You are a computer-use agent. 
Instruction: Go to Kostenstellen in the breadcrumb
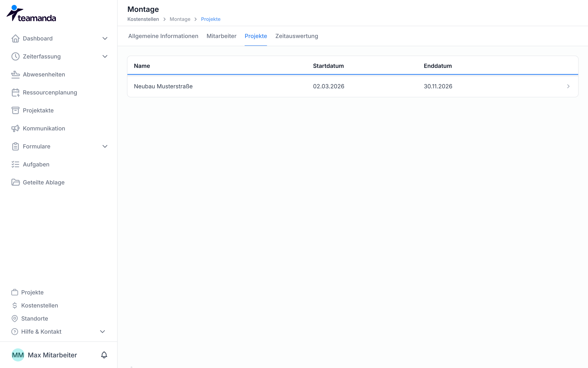tap(143, 19)
